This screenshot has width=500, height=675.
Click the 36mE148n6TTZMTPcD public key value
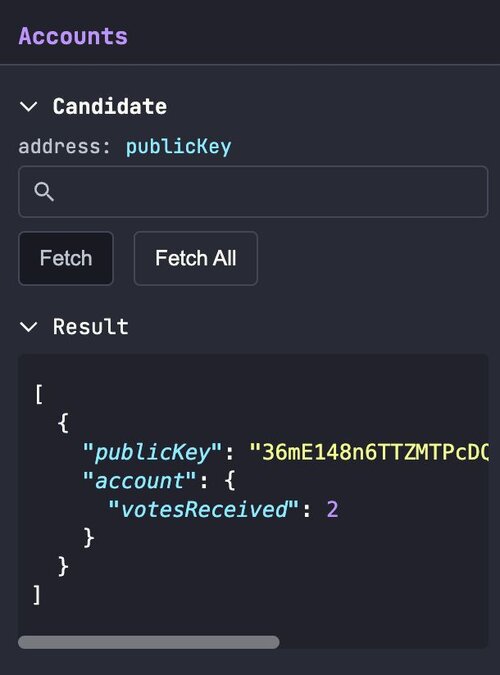coord(369,452)
